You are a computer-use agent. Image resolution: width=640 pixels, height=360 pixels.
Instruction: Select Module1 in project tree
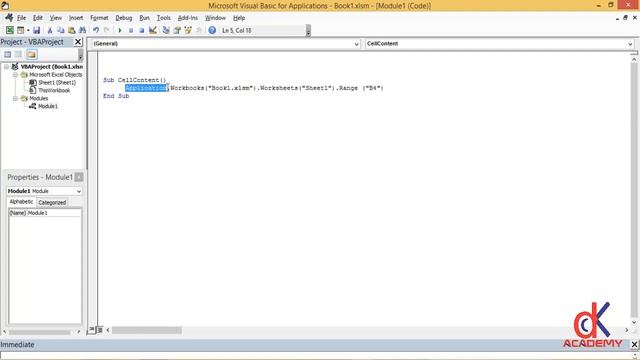click(x=48, y=106)
